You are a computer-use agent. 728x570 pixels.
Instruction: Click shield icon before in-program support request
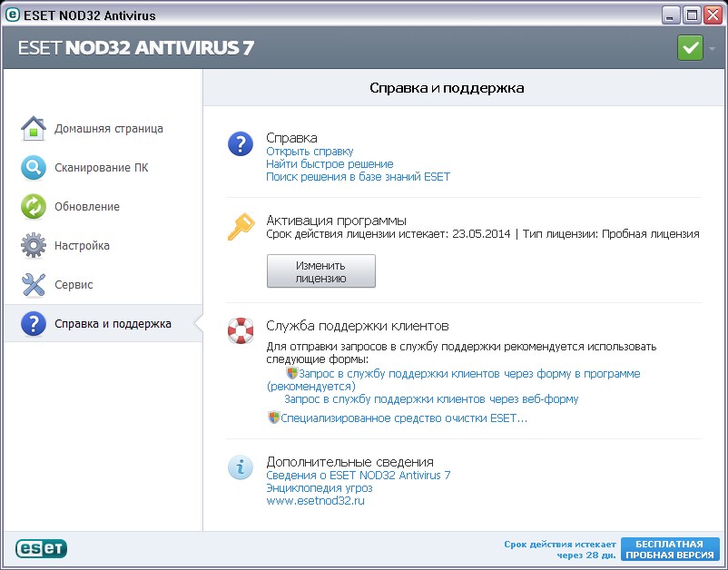(292, 373)
